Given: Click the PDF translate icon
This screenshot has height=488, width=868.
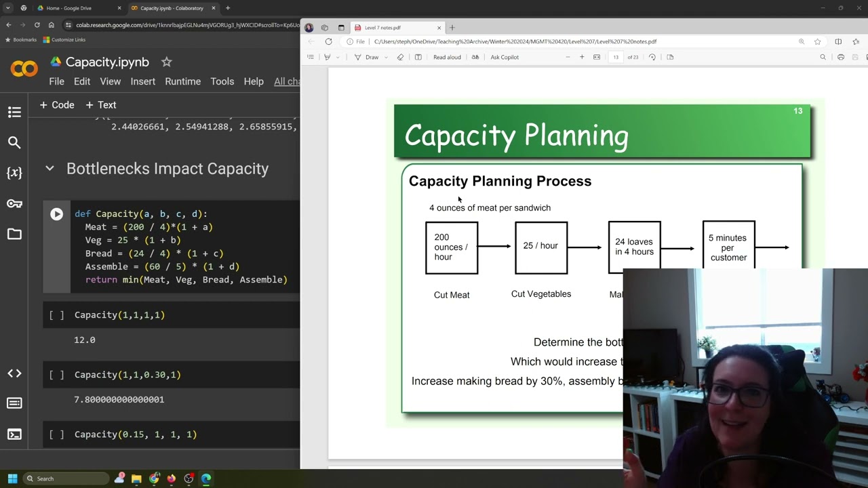Looking at the screenshot, I should tap(475, 57).
